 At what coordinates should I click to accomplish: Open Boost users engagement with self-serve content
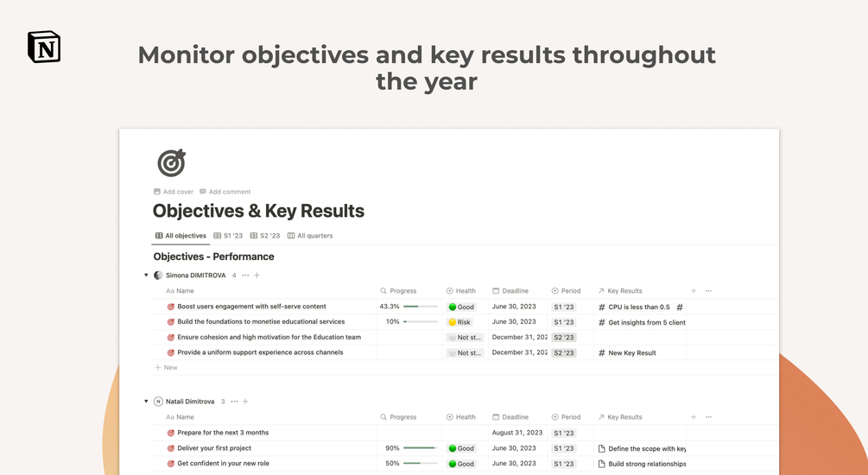point(251,307)
